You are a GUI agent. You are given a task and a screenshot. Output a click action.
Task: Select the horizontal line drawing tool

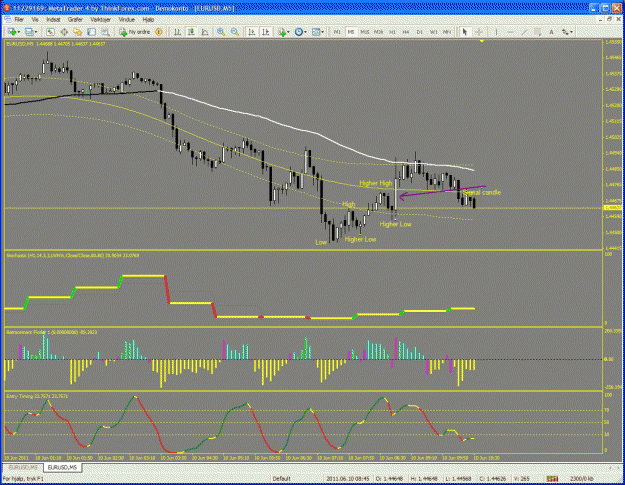[x=510, y=32]
